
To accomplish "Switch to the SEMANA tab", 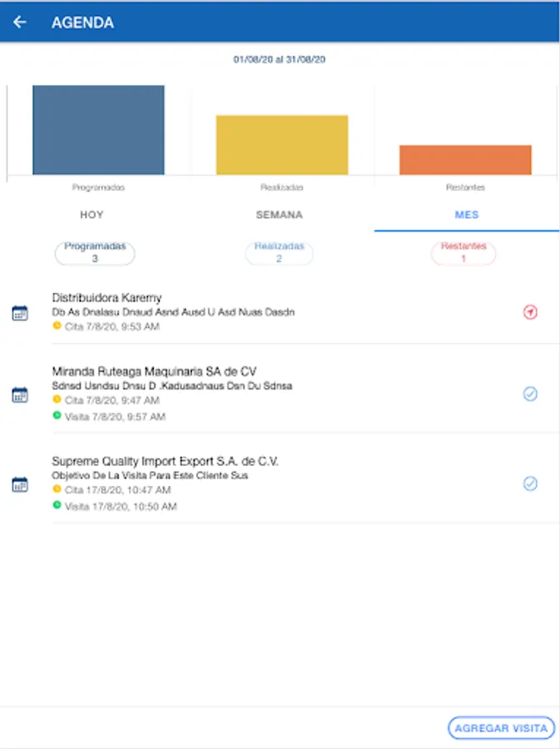I will click(280, 215).
